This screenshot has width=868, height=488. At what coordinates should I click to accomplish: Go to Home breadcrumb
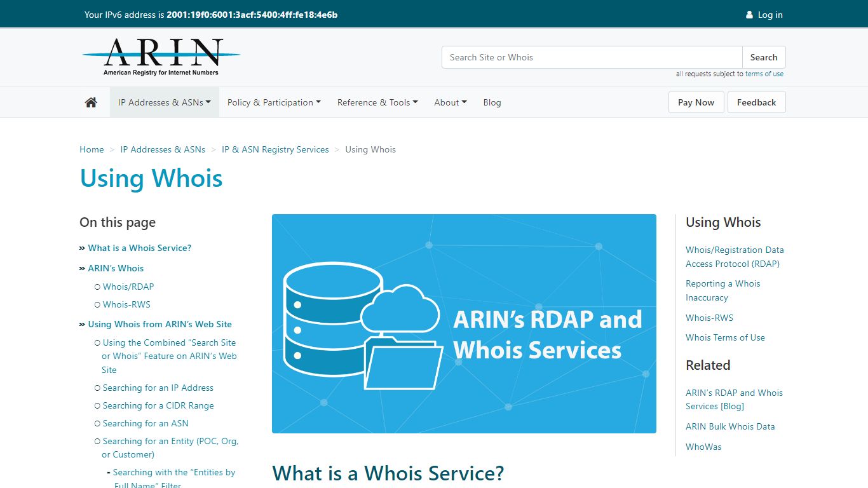[x=92, y=149]
